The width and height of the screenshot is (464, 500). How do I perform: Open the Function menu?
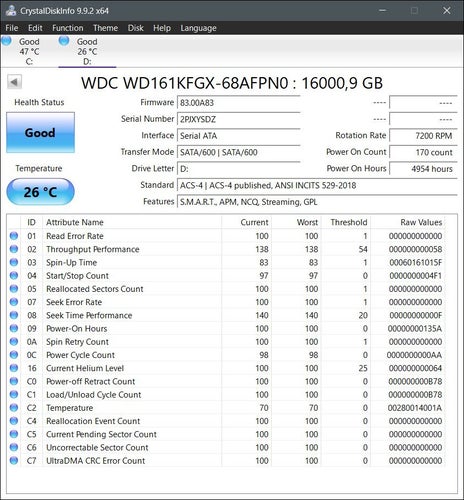[x=68, y=28]
